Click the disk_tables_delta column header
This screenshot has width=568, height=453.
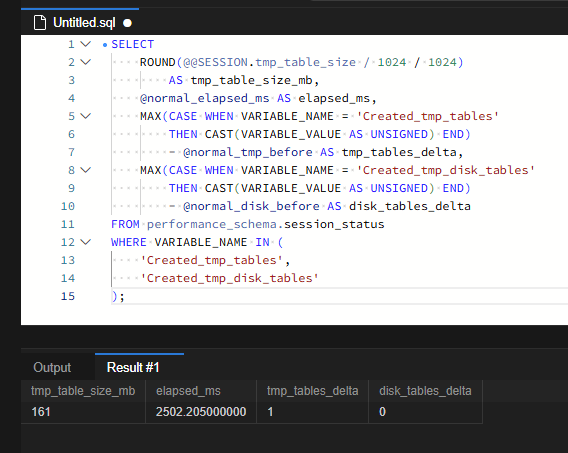click(x=425, y=391)
